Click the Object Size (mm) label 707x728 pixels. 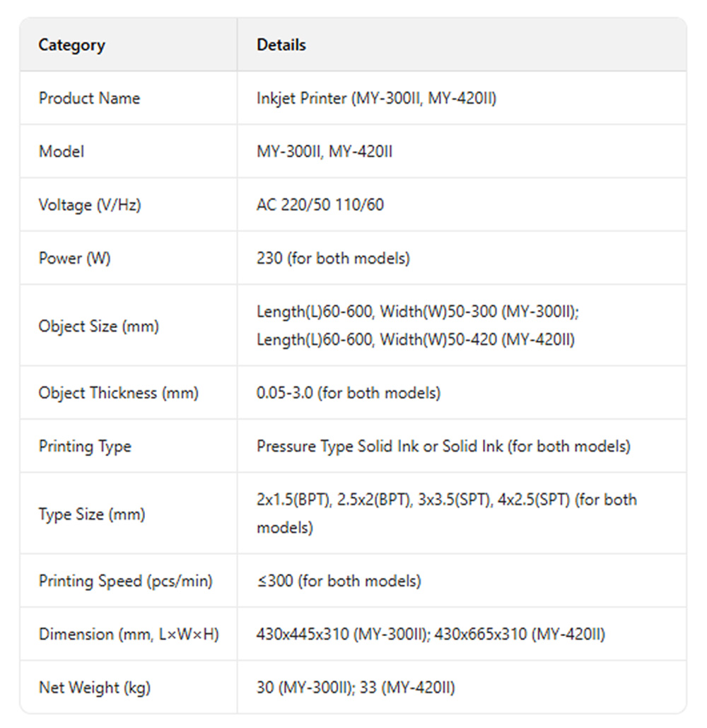[x=98, y=327]
